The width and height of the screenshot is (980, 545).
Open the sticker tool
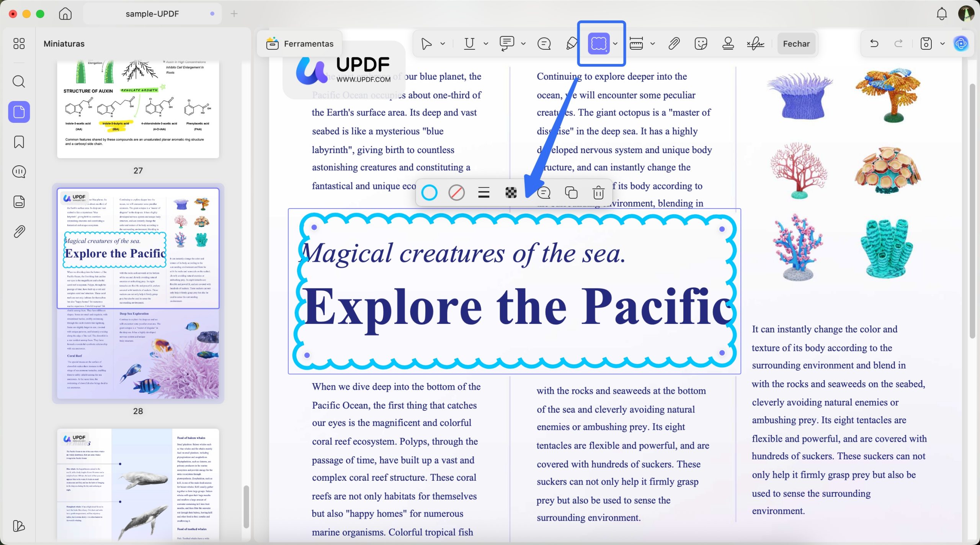coord(701,44)
